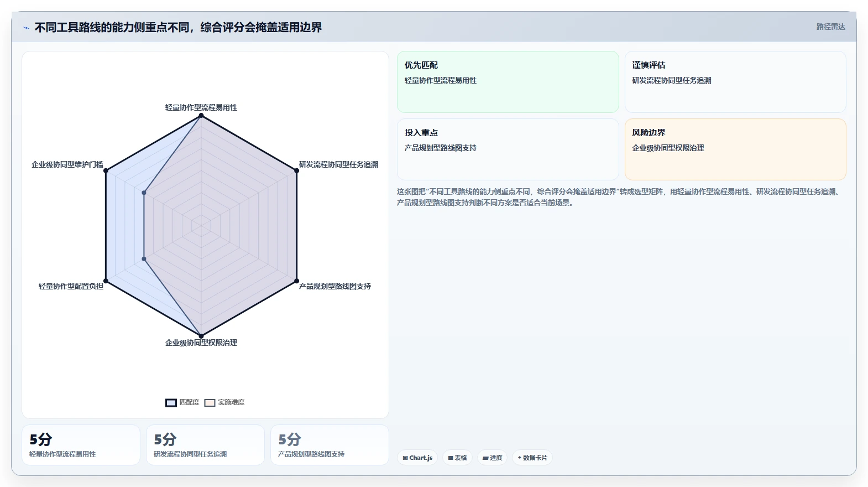Select the 谨慎评估 card
The width and height of the screenshot is (868, 487).
(x=735, y=82)
